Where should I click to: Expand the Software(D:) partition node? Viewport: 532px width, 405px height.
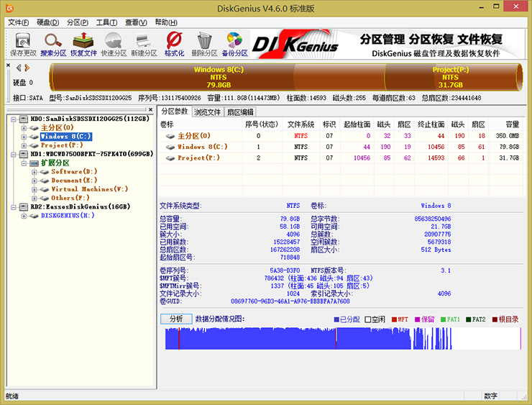tap(34, 172)
